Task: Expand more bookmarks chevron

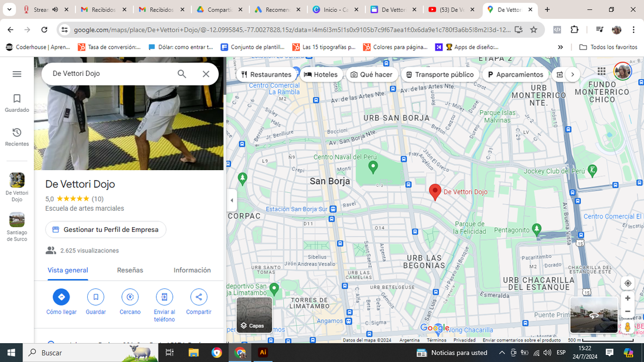Action: (x=560, y=47)
